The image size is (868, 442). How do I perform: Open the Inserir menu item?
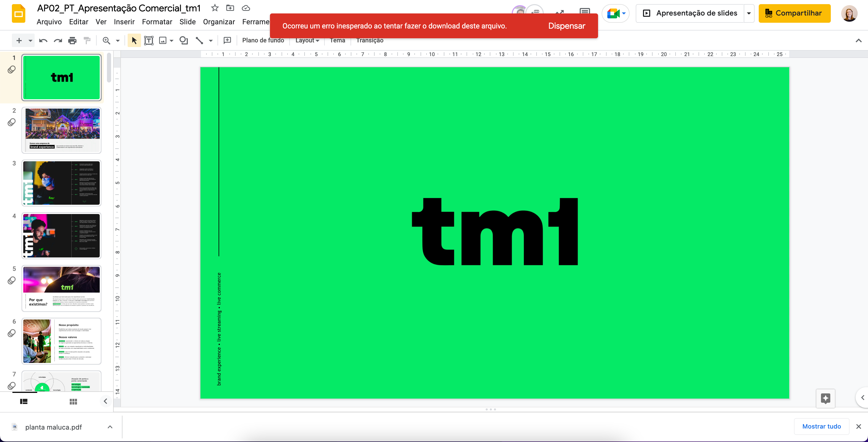pos(123,22)
